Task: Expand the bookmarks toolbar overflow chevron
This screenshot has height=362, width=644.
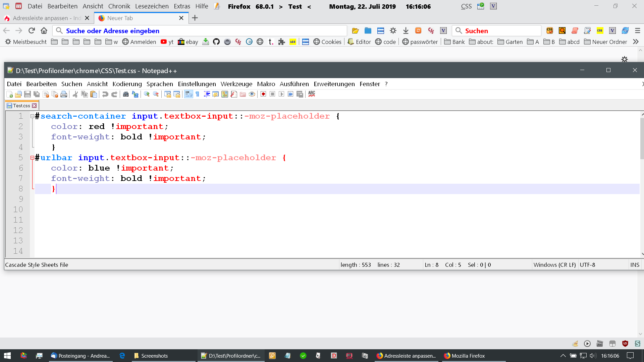Action: [636, 42]
